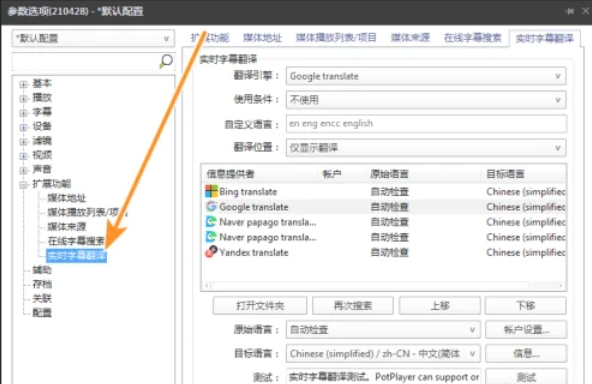Screen dimensions: 592x384
Task: Switch to the 媒体来源 tab
Action: [x=410, y=38]
